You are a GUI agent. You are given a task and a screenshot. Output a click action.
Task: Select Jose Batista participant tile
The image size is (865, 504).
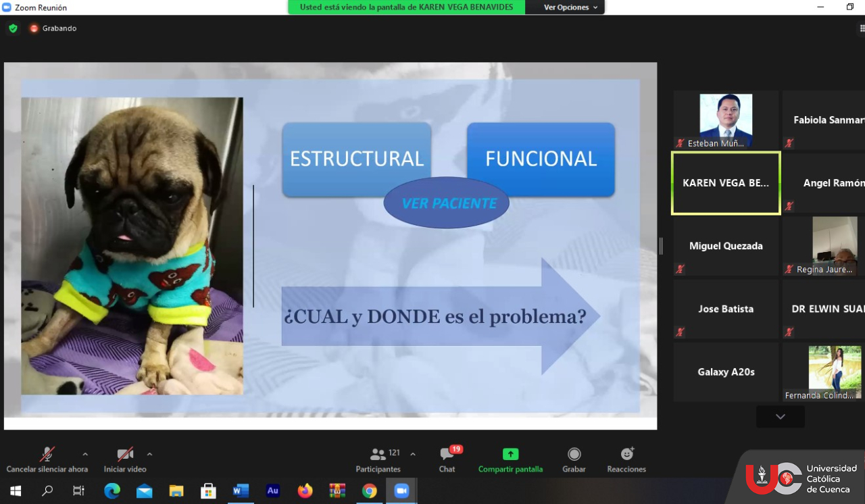point(726,309)
